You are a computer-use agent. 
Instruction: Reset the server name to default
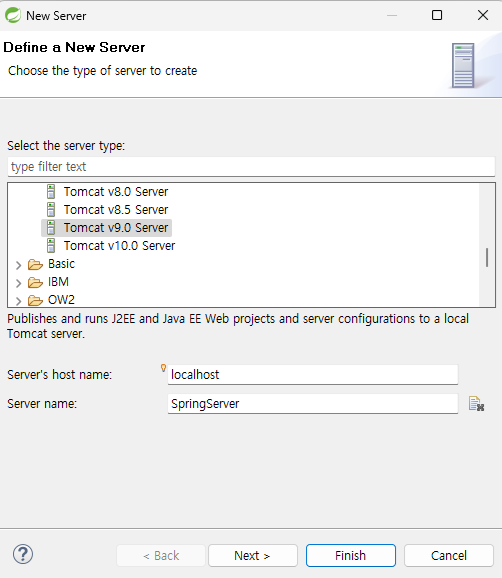click(476, 404)
